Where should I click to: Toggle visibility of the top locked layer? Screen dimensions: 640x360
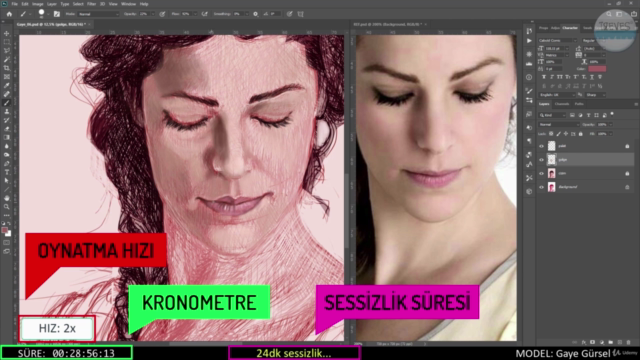[542, 146]
